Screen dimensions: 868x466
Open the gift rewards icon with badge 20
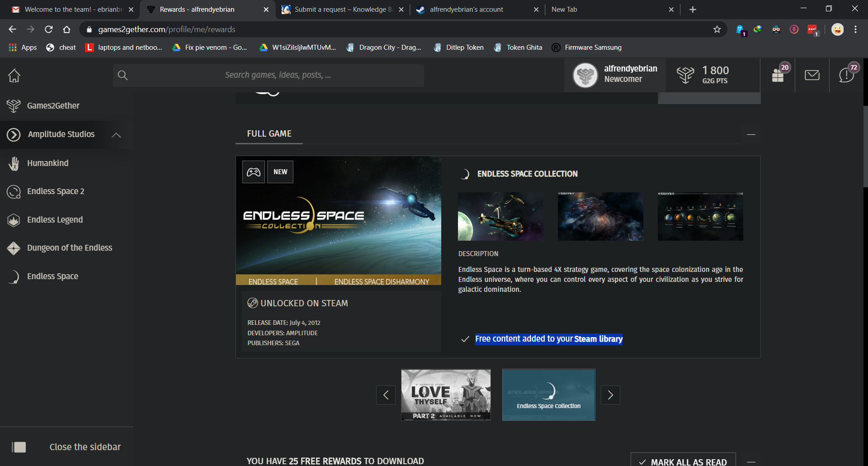(778, 75)
